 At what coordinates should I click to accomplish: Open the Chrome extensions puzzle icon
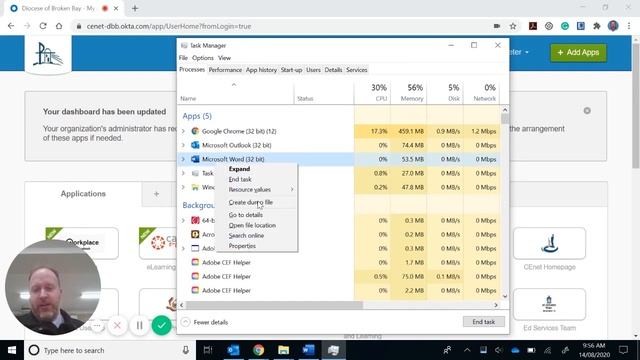[597, 26]
